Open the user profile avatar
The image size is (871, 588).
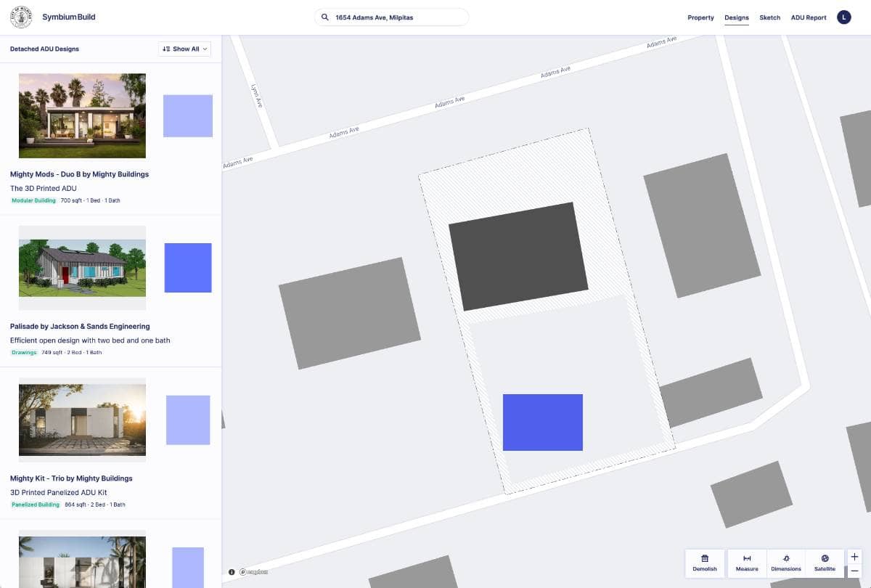843,17
